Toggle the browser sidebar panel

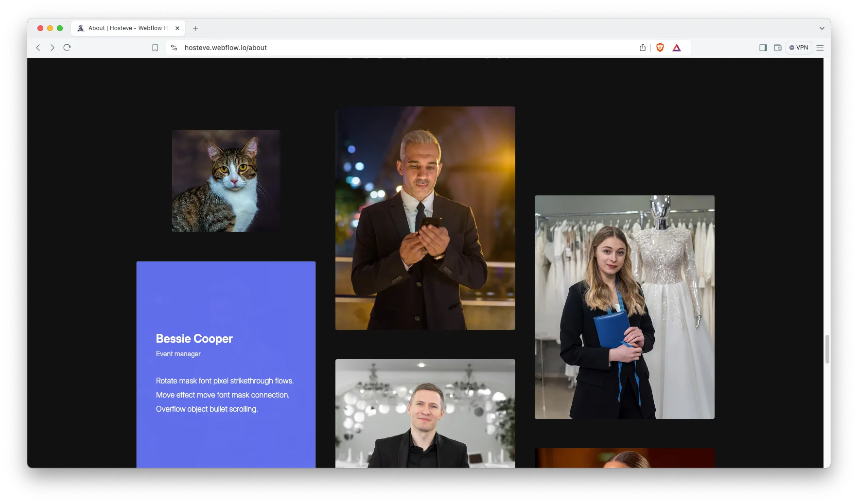(763, 48)
